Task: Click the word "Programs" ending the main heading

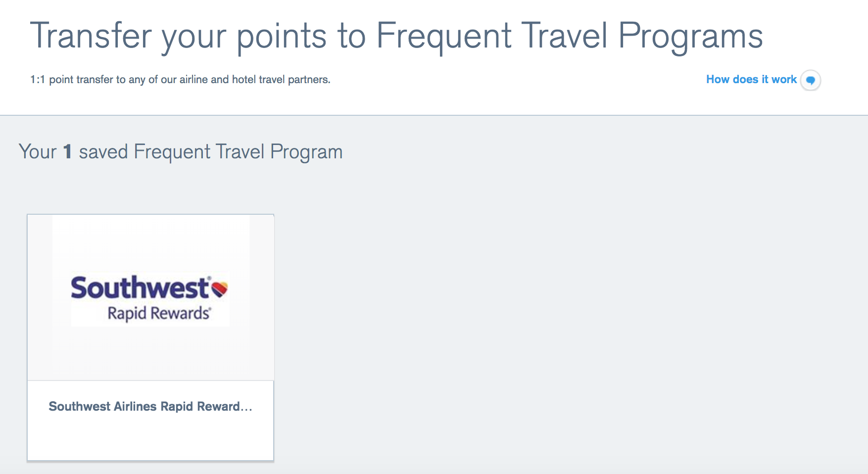Action: pos(690,36)
